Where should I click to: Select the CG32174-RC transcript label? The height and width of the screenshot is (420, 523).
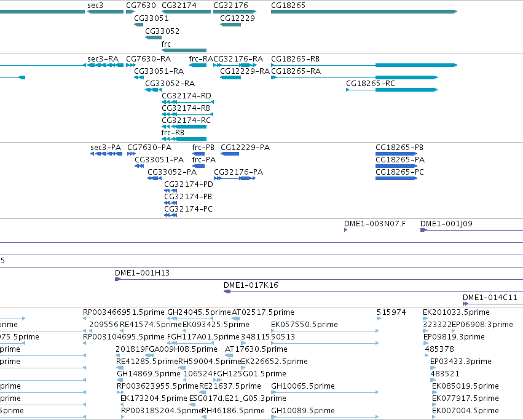(186, 121)
